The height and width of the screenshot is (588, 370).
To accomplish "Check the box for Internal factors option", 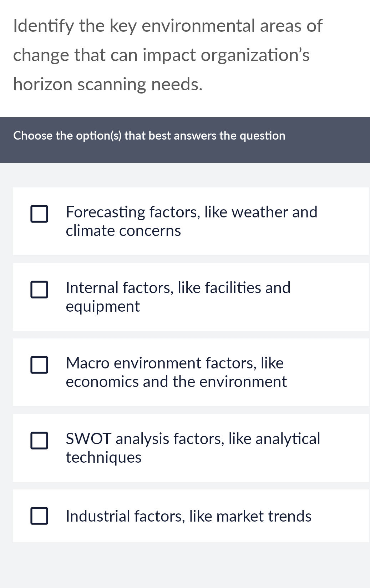I will click(x=40, y=290).
